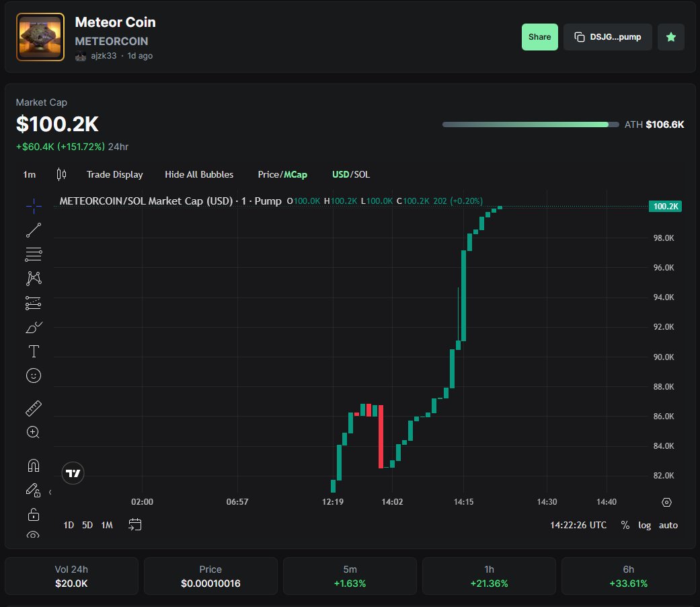This screenshot has height=607, width=700.
Task: Click the 90.0K price axis label
Action: (x=664, y=357)
